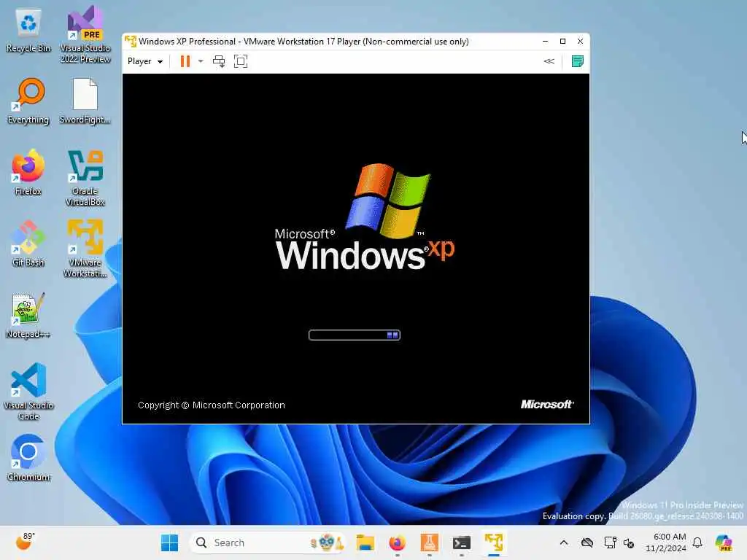The height and width of the screenshot is (560, 747).
Task: Select the VMware Workstation desktop icon
Action: (85, 249)
